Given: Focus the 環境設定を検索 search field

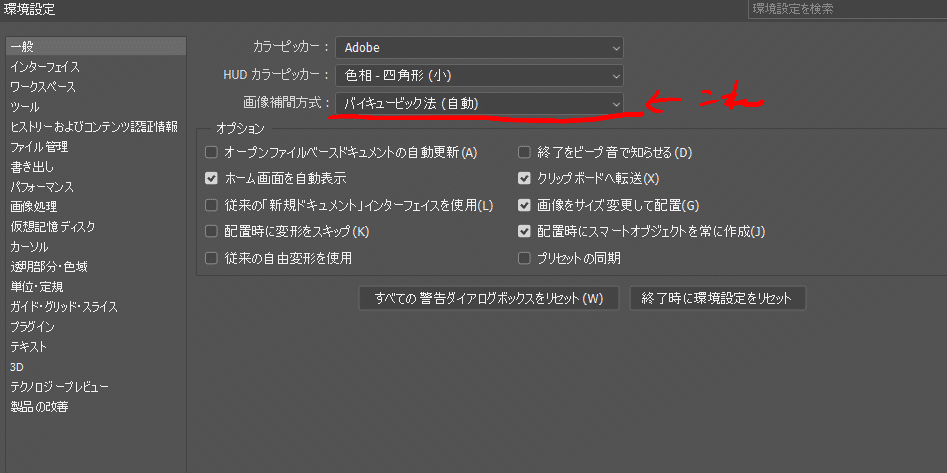Looking at the screenshot, I should [x=847, y=9].
